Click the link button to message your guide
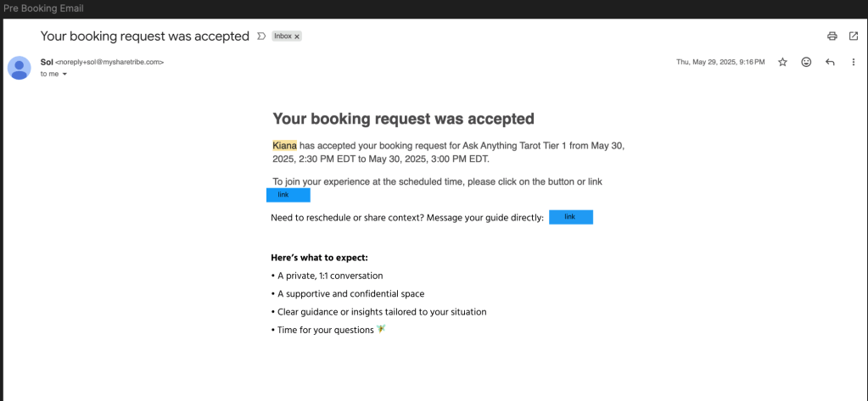Image resolution: width=868 pixels, height=401 pixels. [x=570, y=217]
